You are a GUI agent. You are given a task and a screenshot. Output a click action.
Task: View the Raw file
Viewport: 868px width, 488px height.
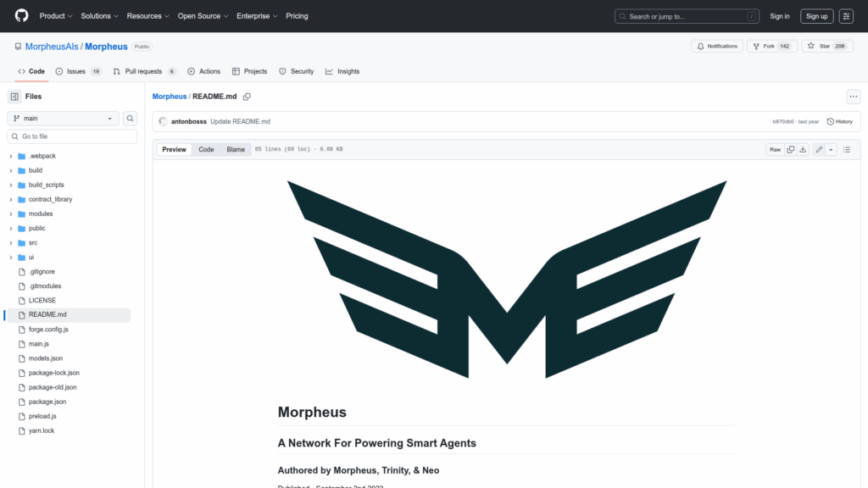pos(775,149)
